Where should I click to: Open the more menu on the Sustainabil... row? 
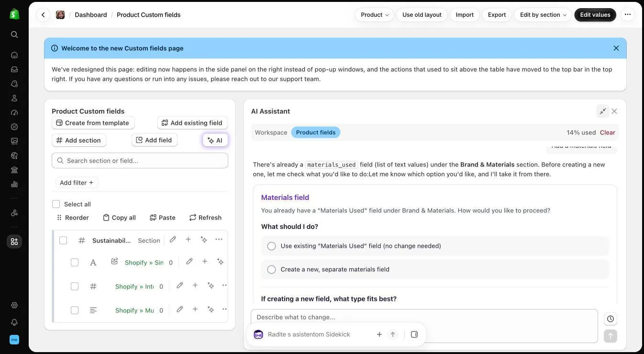(x=219, y=239)
